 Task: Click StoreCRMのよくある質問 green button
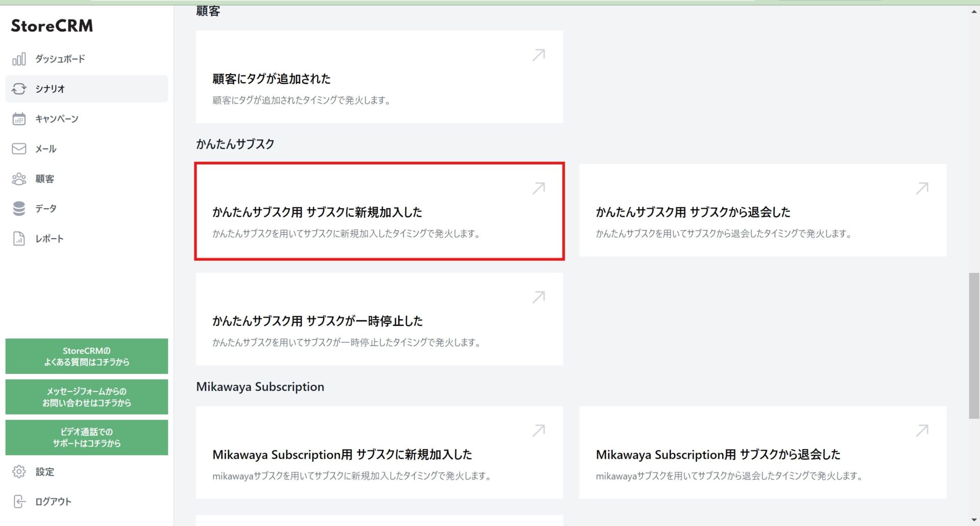click(x=87, y=356)
